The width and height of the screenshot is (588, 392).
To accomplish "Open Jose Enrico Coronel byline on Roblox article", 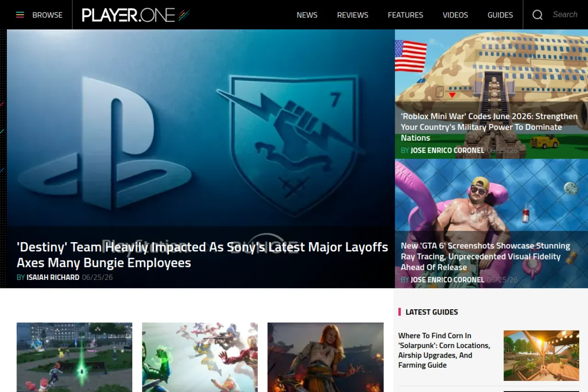I will click(447, 150).
